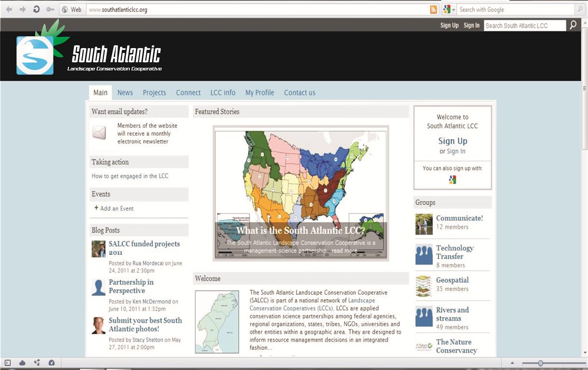588x370 pixels.
Task: Click the share icon in status bar
Action: pos(37,363)
